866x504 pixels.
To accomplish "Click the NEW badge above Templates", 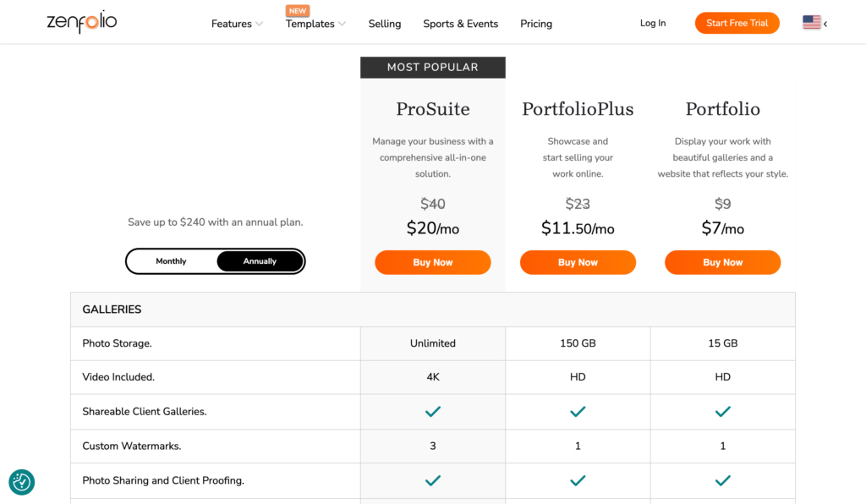I will [298, 10].
